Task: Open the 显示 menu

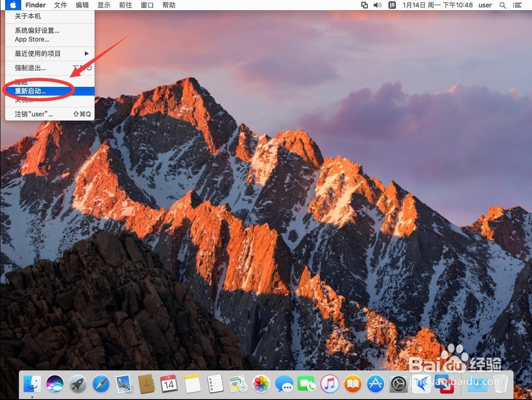Action: 104,5
